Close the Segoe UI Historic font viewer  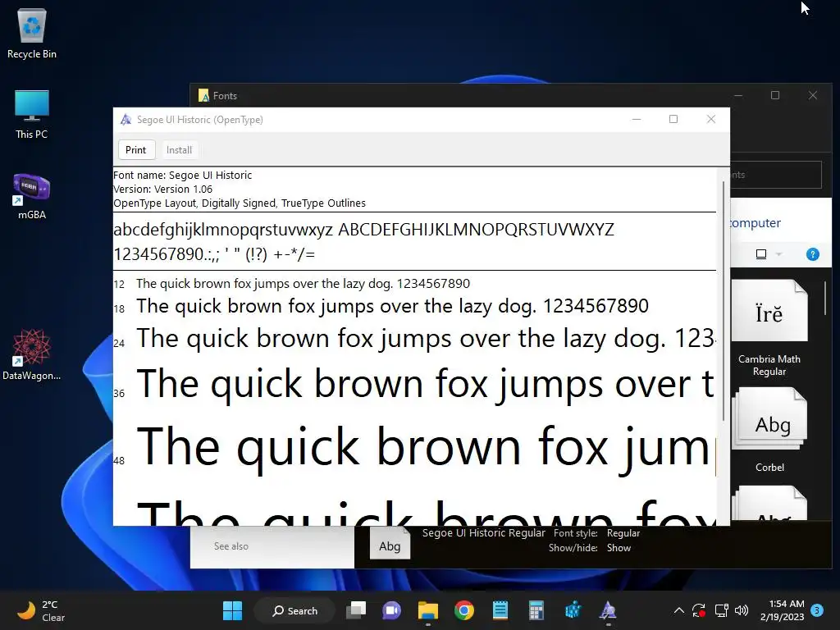coord(711,119)
